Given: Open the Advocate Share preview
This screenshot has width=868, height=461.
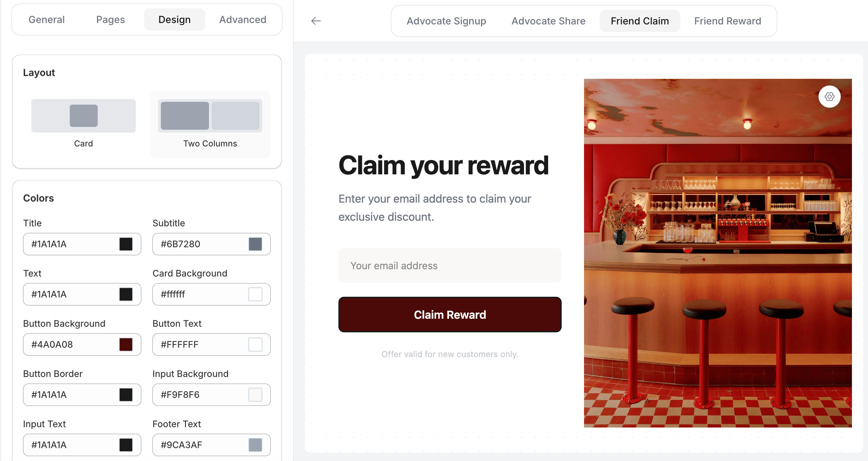Looking at the screenshot, I should 548,21.
